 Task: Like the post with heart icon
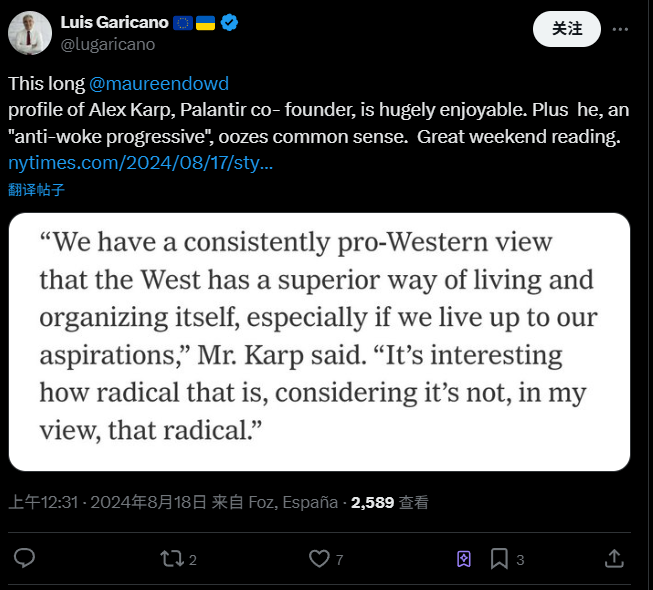(320, 558)
